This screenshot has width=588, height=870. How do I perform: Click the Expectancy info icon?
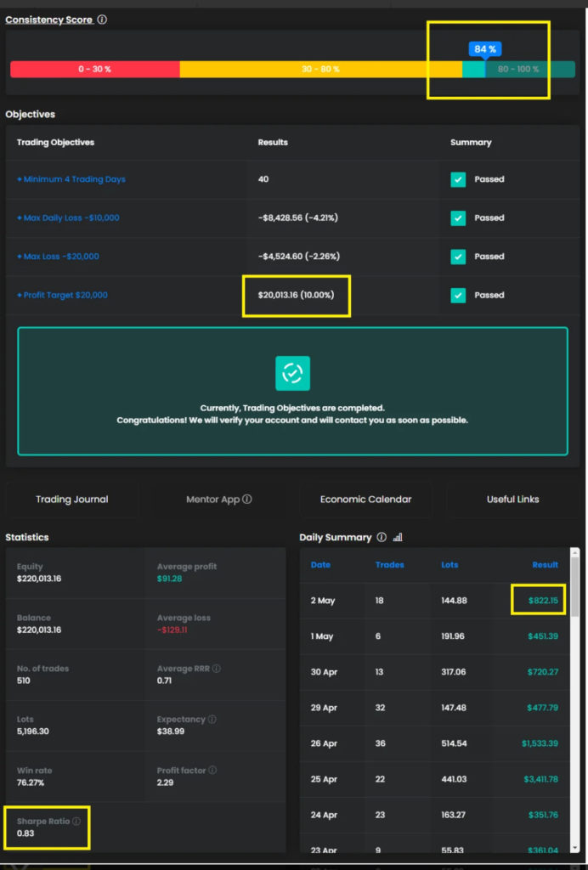click(x=212, y=720)
